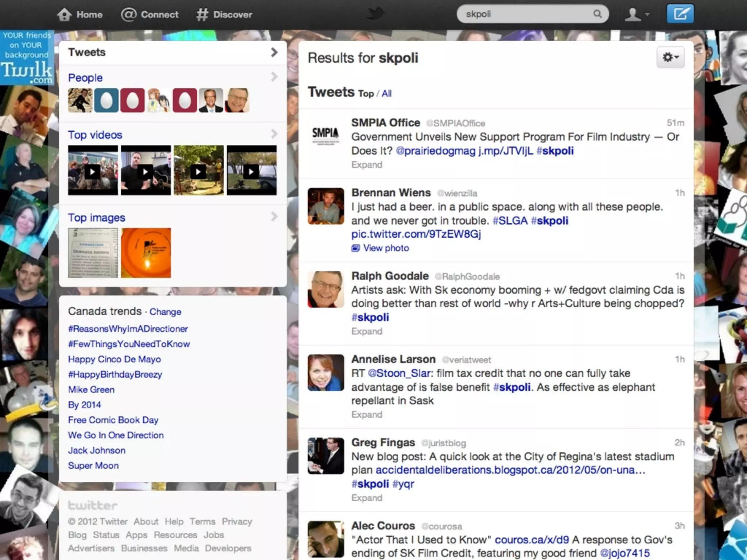Click the compose new tweet icon
This screenshot has width=747, height=560.
pyautogui.click(x=680, y=14)
